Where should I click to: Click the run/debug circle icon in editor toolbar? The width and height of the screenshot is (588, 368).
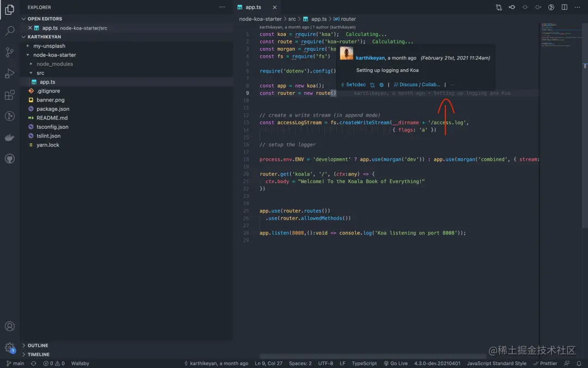(551, 7)
